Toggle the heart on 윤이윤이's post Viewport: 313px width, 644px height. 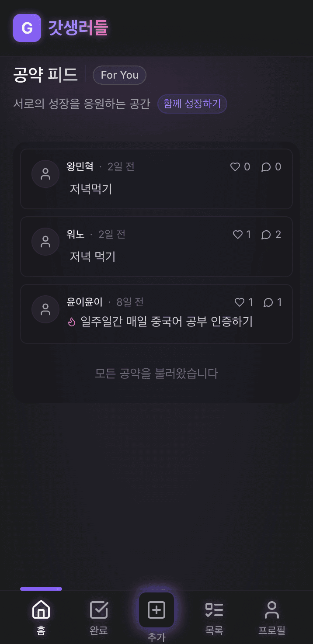[x=239, y=302]
